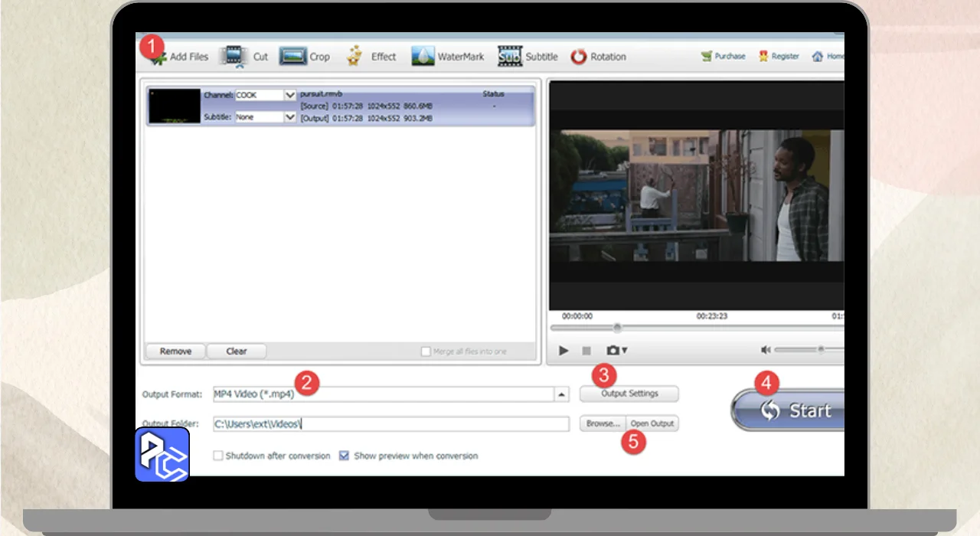The image size is (980, 536).
Task: Click the Home link
Action: (828, 56)
